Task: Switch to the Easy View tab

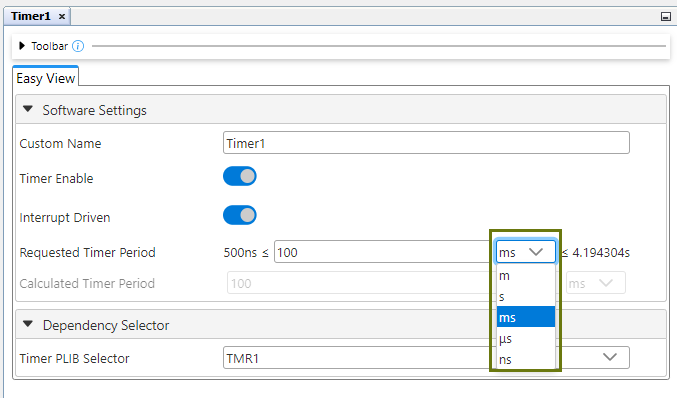Action: coord(46,79)
